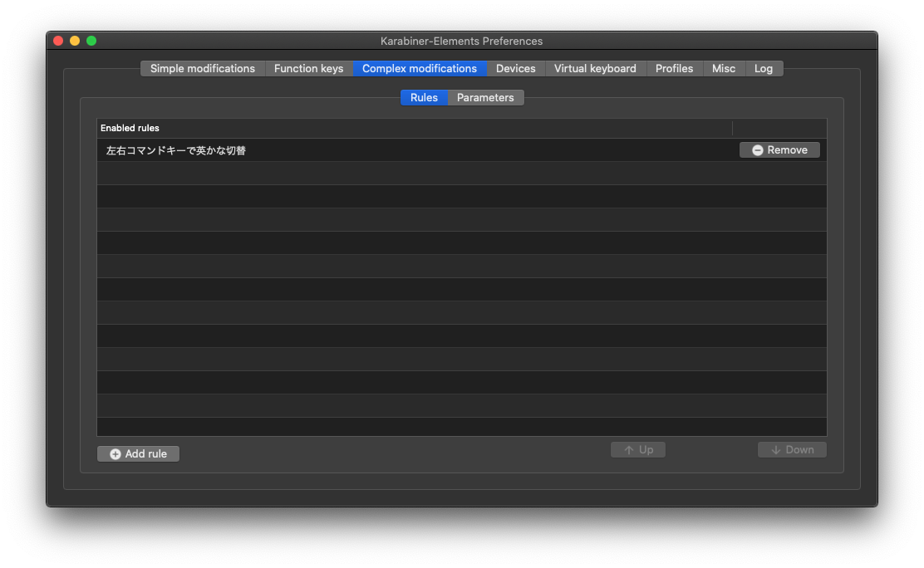Switch to the Function keys tab
924x568 pixels.
pos(309,68)
